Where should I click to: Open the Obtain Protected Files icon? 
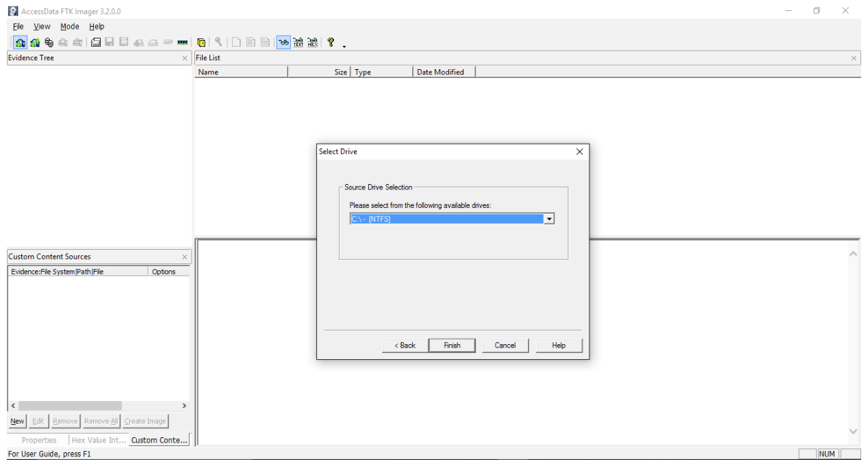click(201, 42)
